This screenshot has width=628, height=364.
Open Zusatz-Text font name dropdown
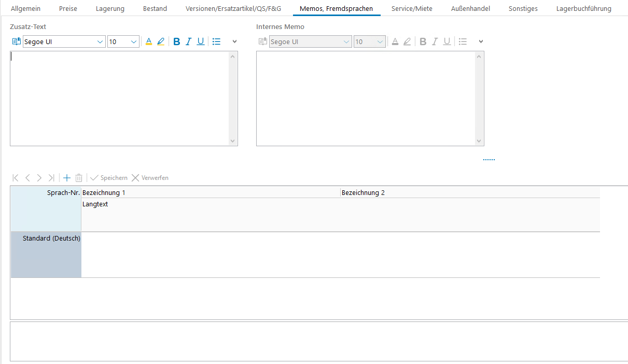tap(100, 42)
